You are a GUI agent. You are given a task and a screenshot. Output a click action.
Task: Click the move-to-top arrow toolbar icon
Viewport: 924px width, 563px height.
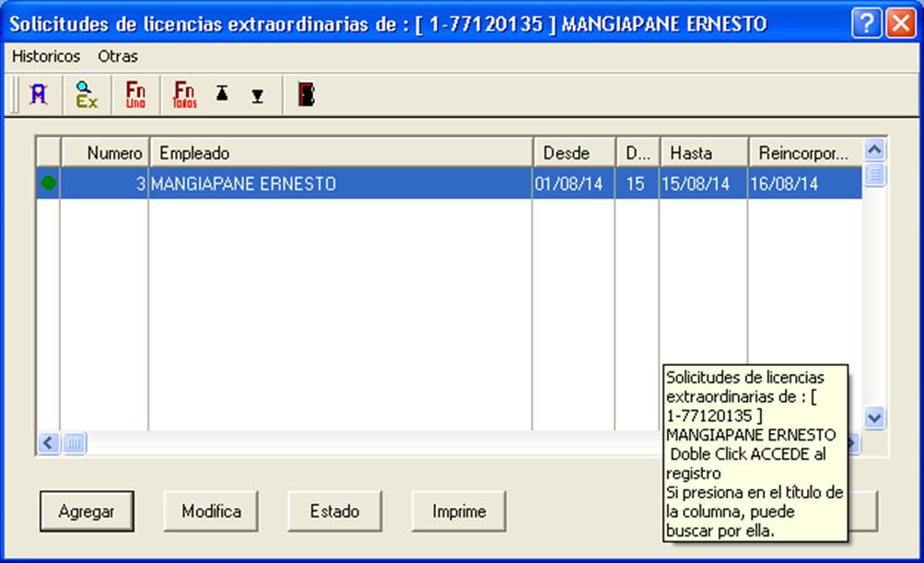[222, 93]
